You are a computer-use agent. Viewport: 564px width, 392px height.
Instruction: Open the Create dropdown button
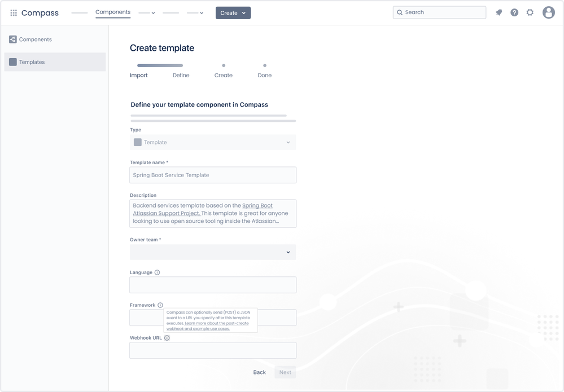point(233,13)
